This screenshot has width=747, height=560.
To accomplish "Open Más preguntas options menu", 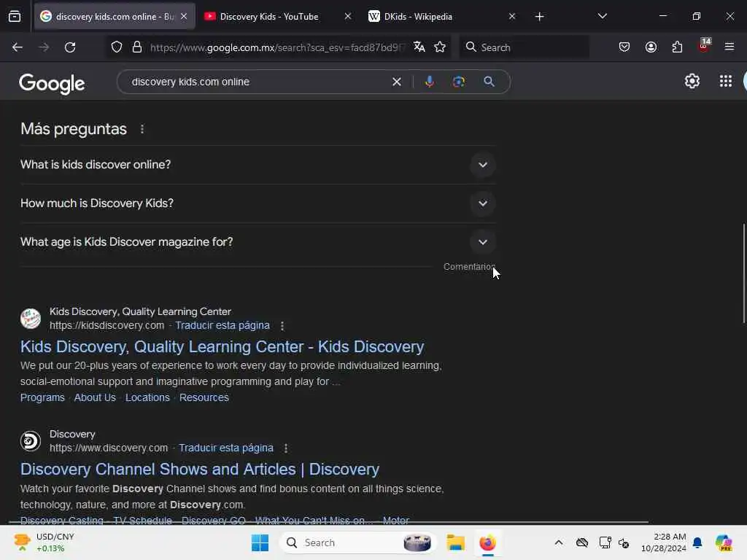I will pos(142,129).
